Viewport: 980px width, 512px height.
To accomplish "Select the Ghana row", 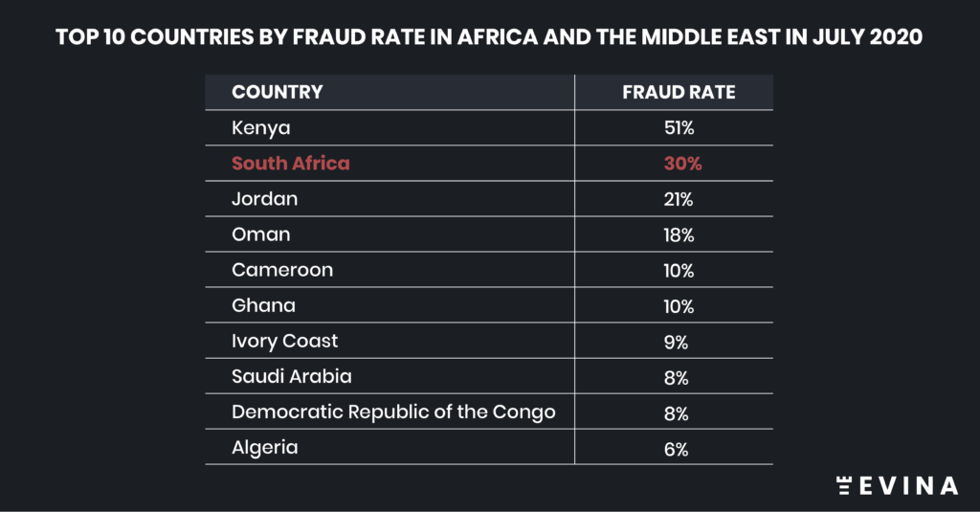I will (489, 305).
